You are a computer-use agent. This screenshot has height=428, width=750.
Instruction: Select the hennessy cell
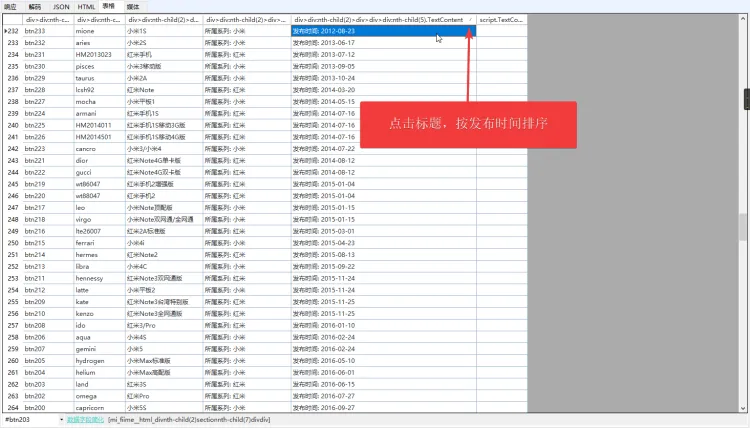click(x=99, y=278)
